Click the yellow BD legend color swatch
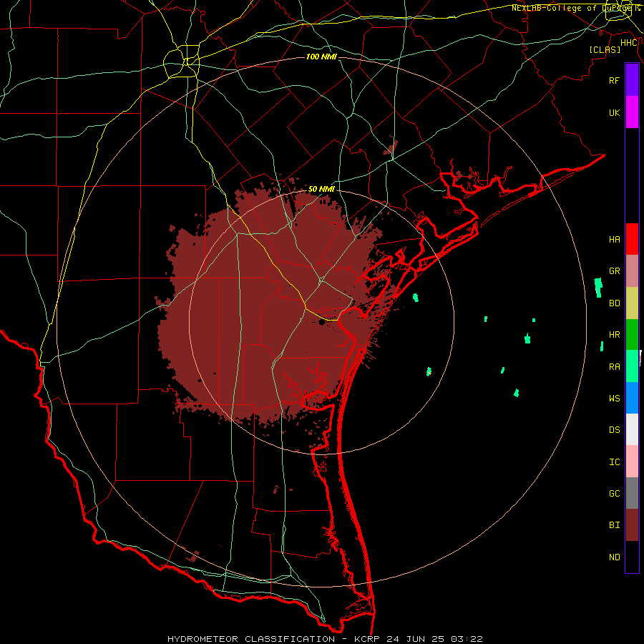 (632, 303)
